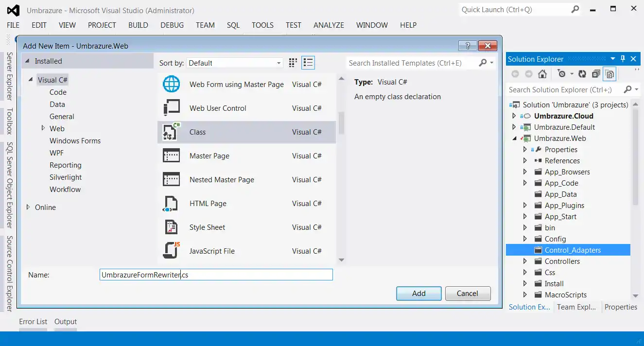Pick the C# Class template icon
Screen dimensions: 644x346
pos(171,132)
